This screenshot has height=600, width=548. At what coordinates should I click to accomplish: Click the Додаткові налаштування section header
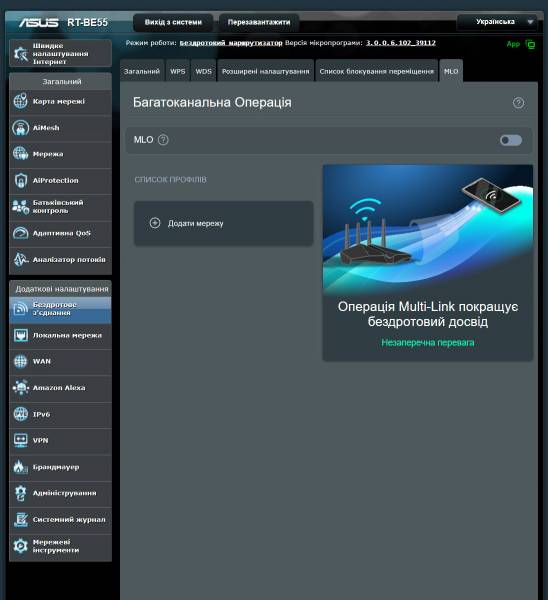(x=61, y=289)
